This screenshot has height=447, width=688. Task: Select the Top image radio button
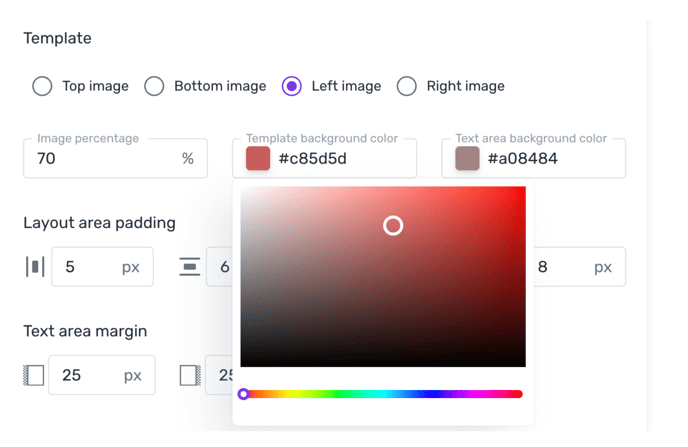tap(42, 86)
